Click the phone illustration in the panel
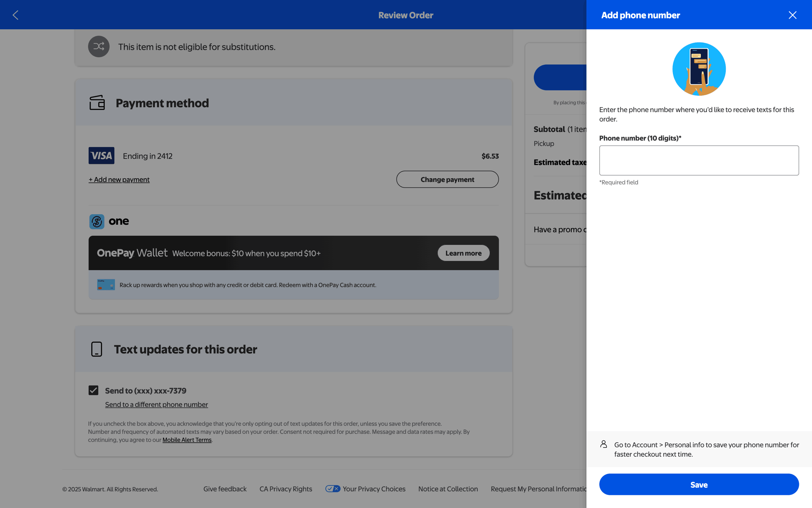Viewport: 812px width, 508px height. pos(699,69)
